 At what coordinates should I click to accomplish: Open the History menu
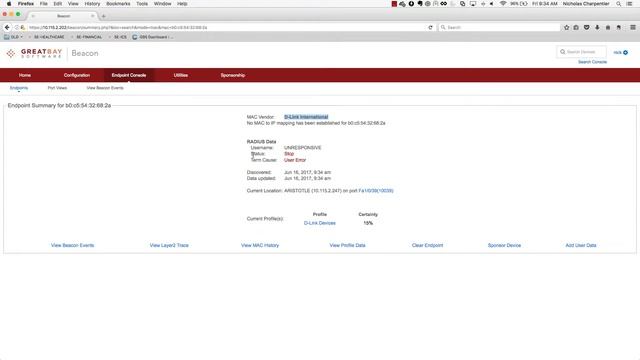92,4
